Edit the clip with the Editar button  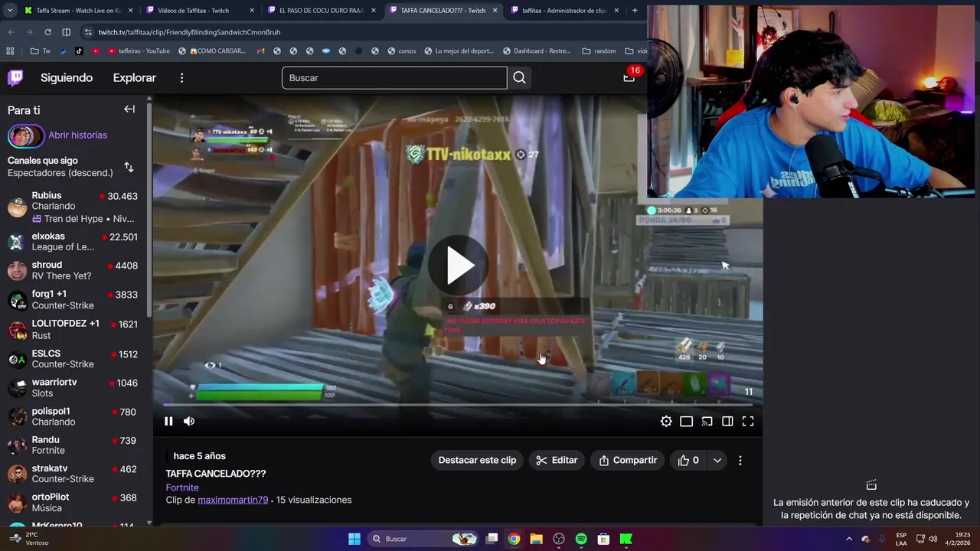click(x=557, y=460)
